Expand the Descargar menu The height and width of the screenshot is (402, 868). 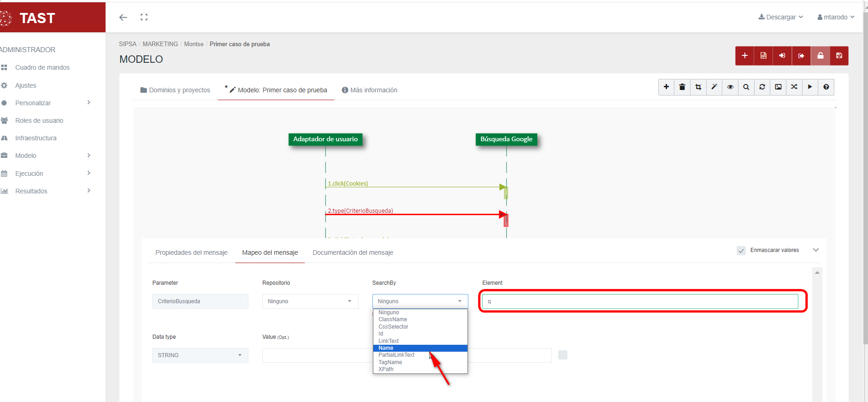tap(780, 17)
